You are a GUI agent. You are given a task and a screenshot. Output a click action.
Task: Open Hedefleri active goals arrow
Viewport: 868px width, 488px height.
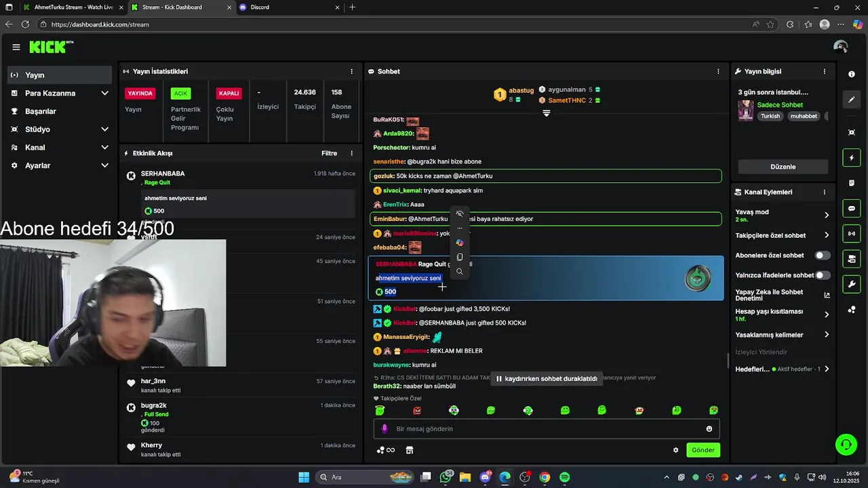[827, 369]
